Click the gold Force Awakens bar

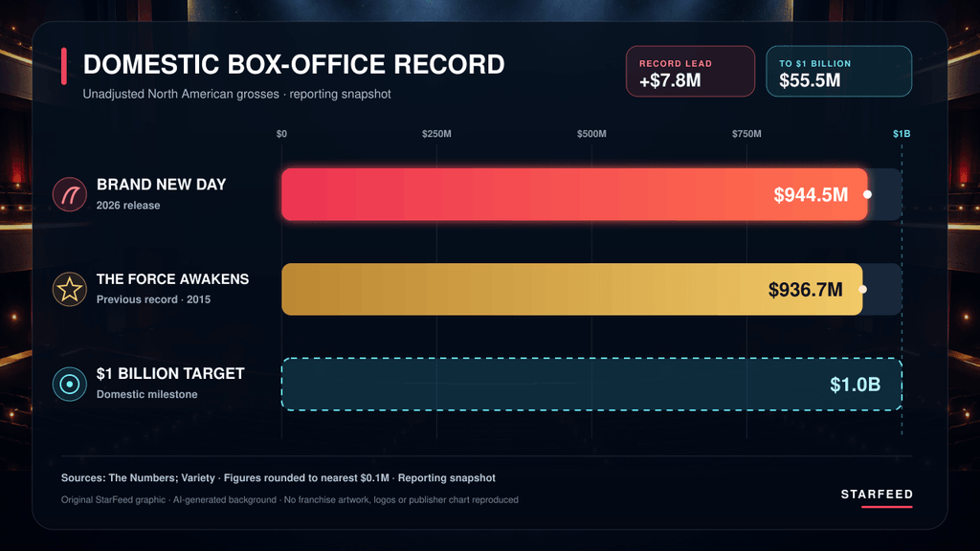572,289
